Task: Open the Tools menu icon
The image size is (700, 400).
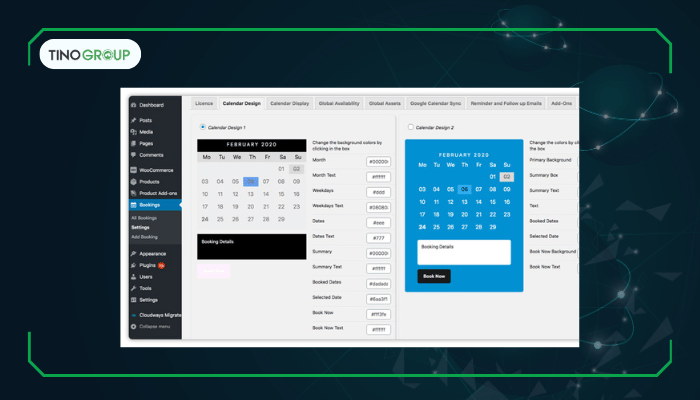Action: coord(133,289)
